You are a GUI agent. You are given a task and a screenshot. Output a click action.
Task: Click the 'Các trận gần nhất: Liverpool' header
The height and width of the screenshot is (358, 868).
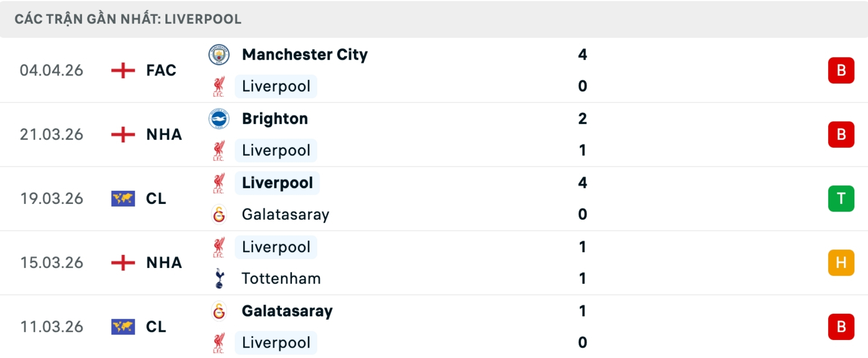[x=128, y=19]
